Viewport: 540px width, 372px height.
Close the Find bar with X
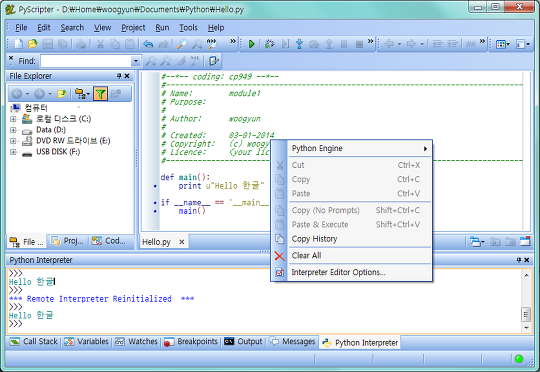pyautogui.click(x=11, y=58)
